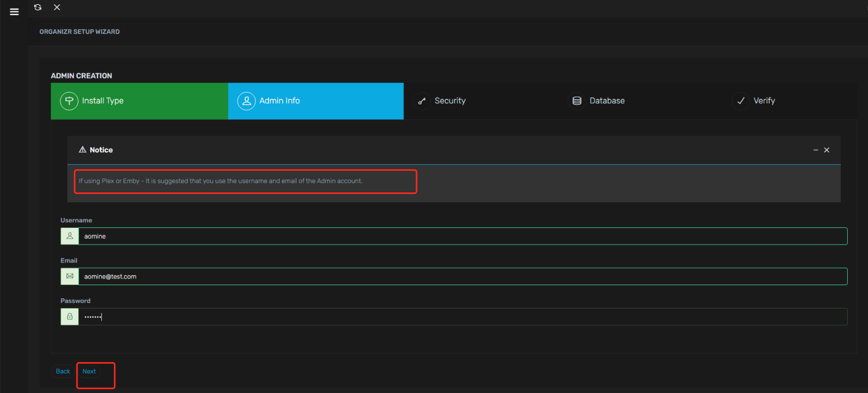Click the lock icon beside Password field

tap(70, 317)
